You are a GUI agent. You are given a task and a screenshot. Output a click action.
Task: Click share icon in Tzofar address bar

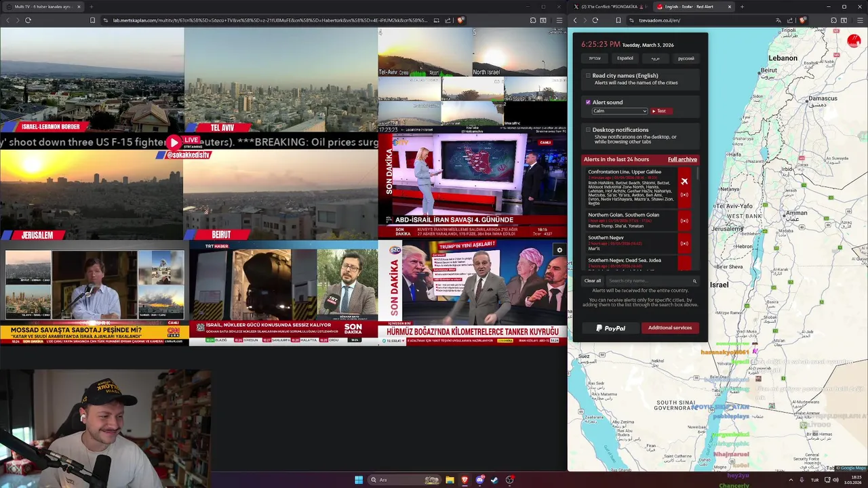coord(791,20)
